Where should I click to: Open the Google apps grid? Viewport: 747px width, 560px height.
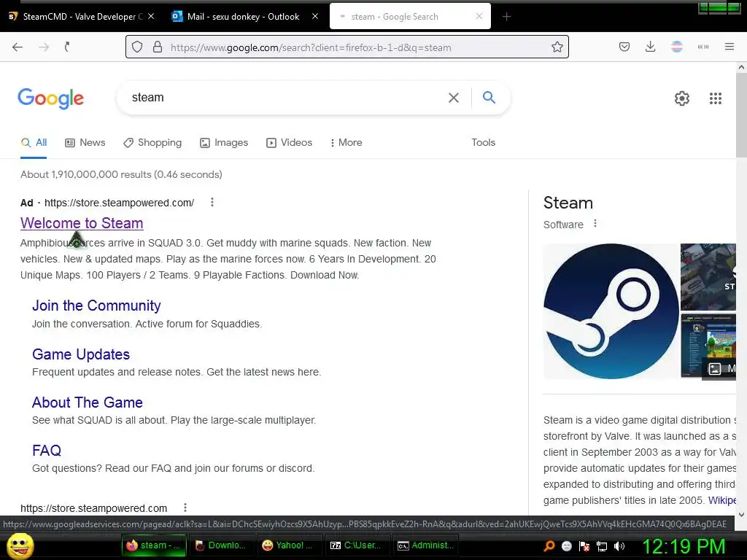coord(715,98)
